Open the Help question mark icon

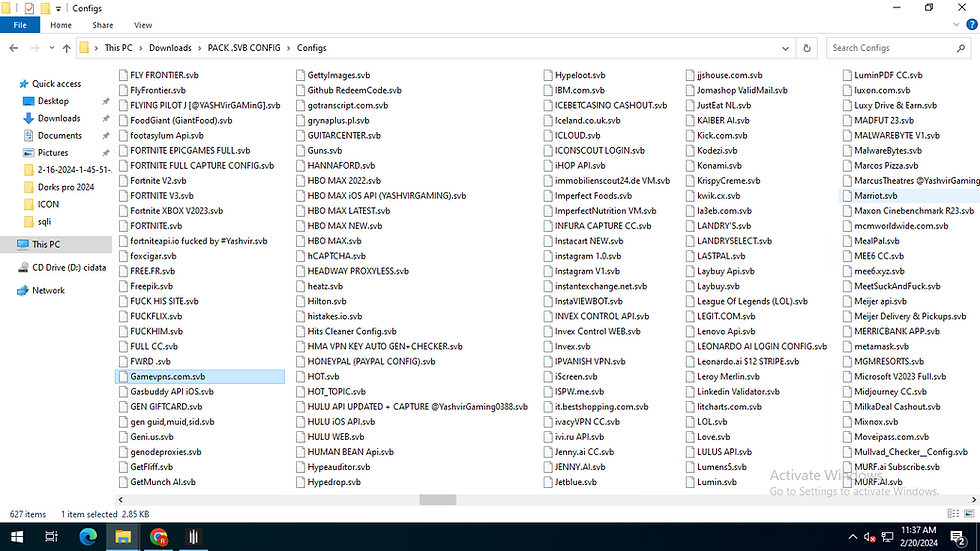pos(972,25)
